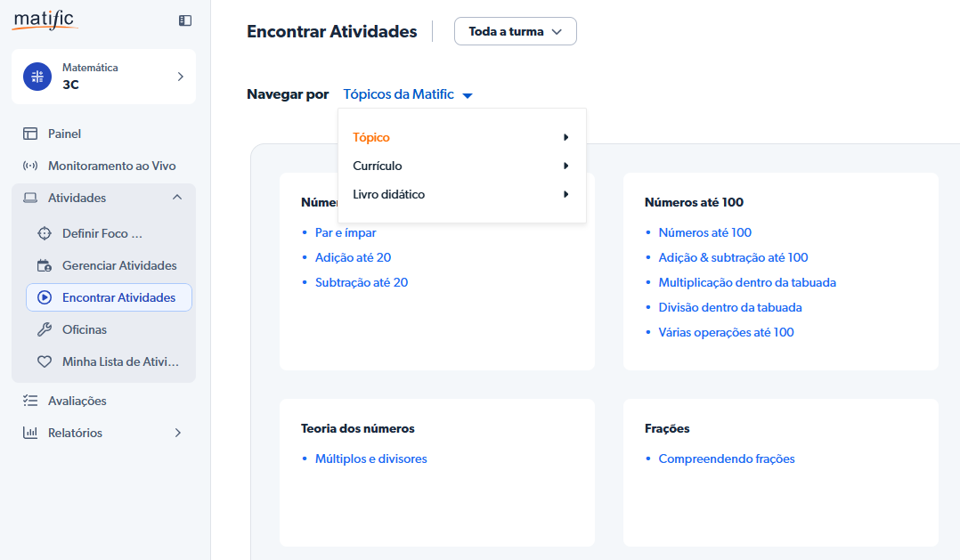Collapse the Atividades section chevron

click(x=177, y=198)
